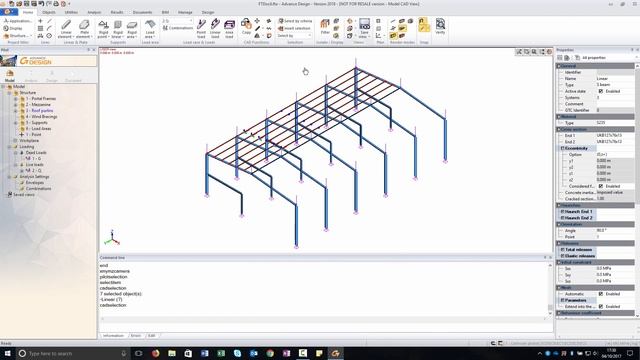Select the Linear load tool
Image resolution: width=640 pixels, height=360 pixels.
(215, 29)
